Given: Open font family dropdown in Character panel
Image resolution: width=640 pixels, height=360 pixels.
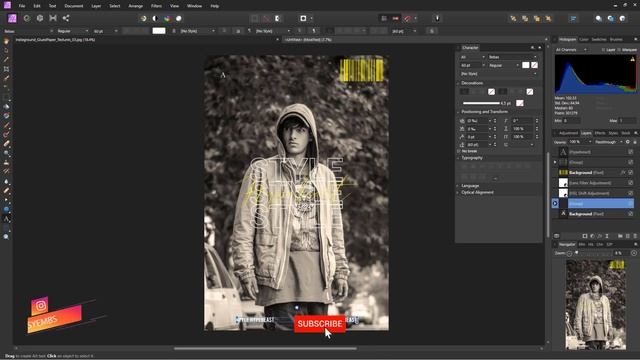Looking at the screenshot, I should 513,57.
